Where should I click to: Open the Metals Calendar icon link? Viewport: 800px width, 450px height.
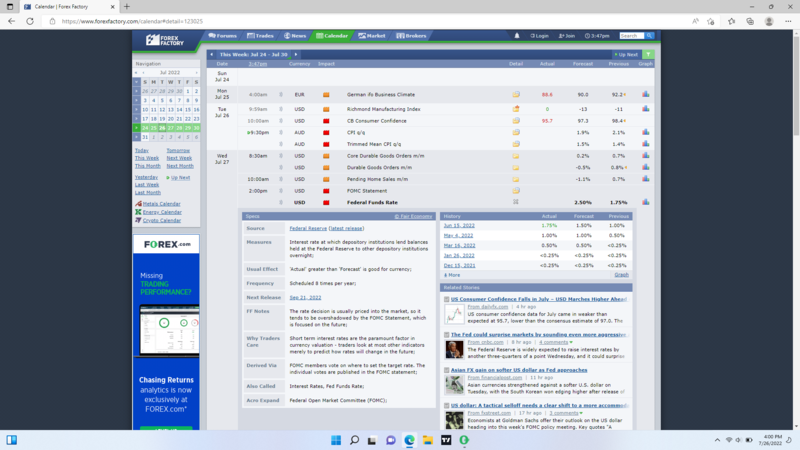pos(138,204)
